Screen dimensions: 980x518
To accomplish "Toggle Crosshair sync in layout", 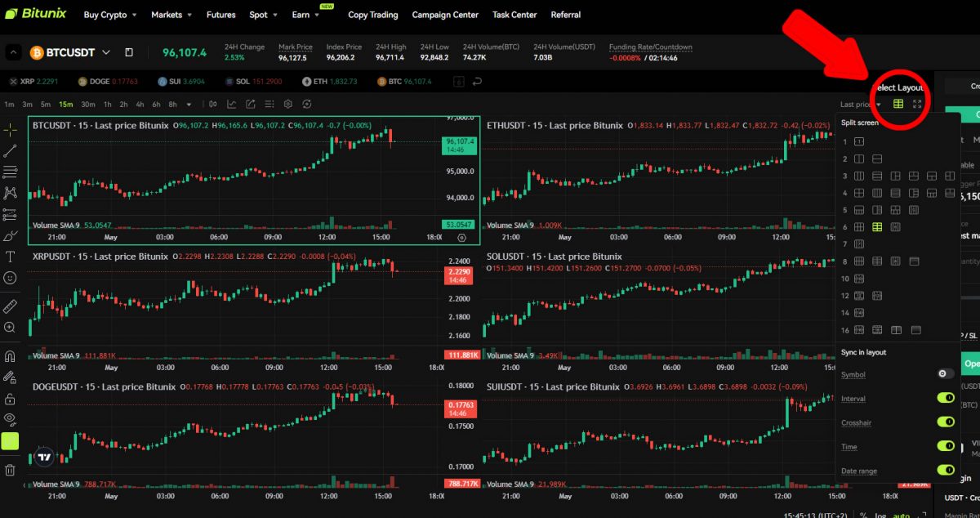I will [946, 422].
